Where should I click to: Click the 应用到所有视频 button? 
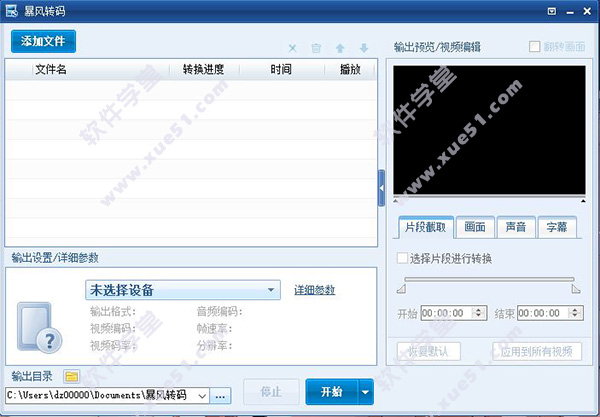click(x=536, y=351)
